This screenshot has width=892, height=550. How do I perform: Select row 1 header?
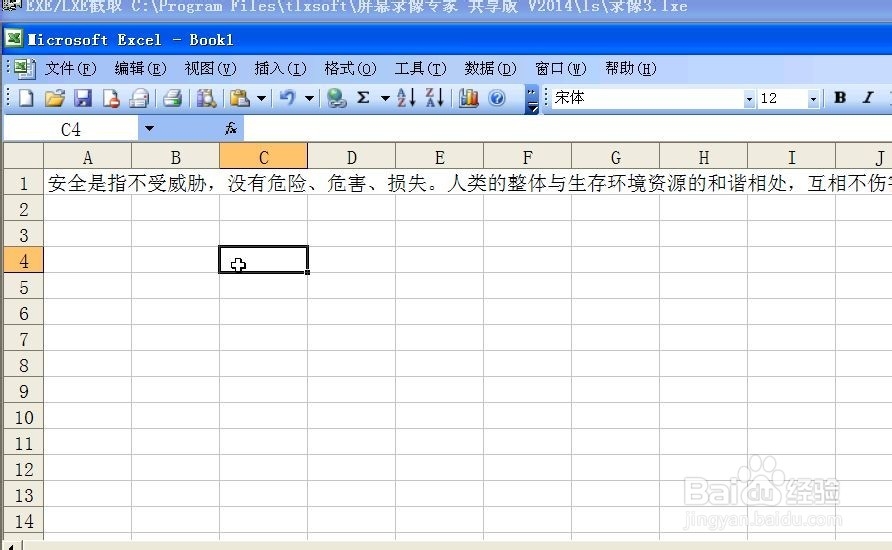coord(23,183)
